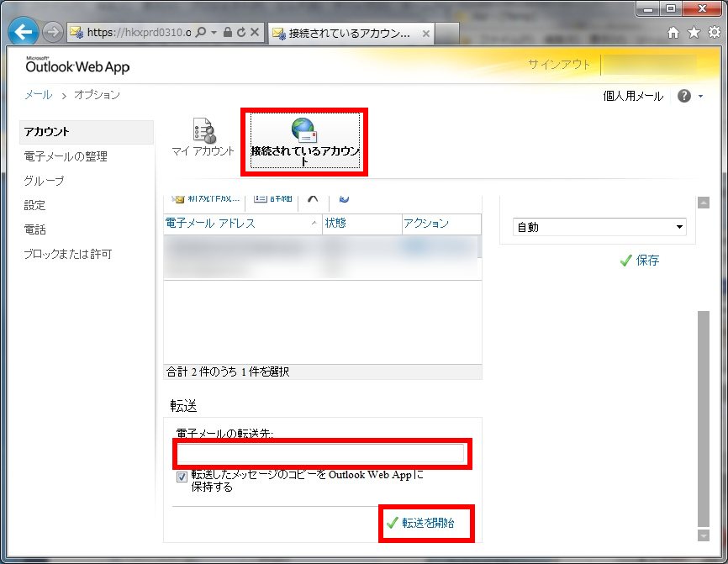Viewport: 728px width, 564px height.
Task: Click the 転送 section heading
Action: click(183, 406)
